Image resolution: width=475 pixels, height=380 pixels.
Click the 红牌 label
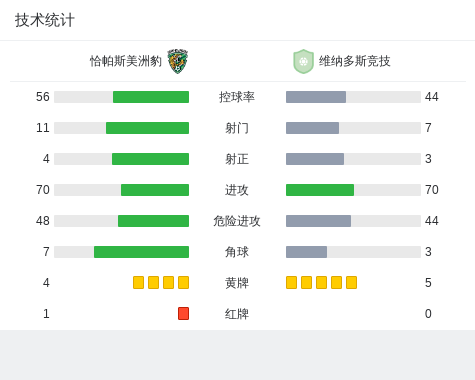tap(237, 314)
